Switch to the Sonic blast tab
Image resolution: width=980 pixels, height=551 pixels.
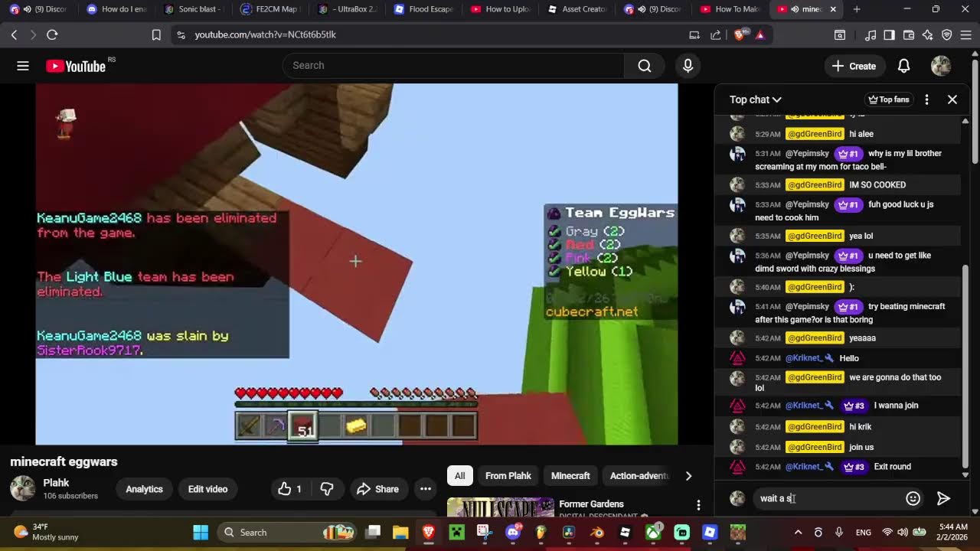click(193, 9)
